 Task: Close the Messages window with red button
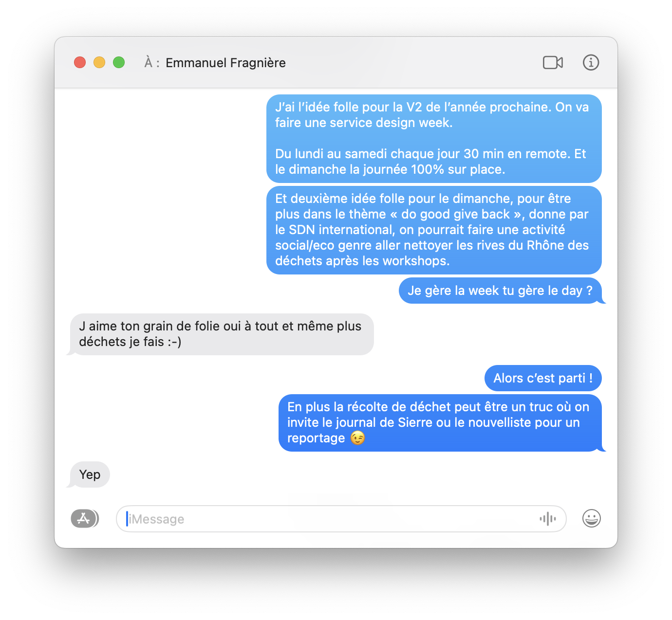coord(80,62)
